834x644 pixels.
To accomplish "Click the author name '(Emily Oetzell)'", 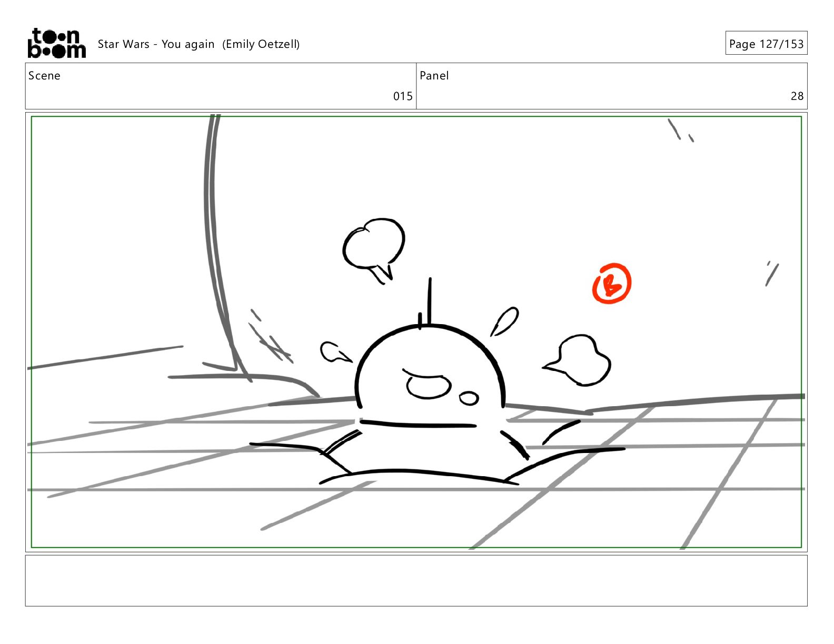I will 261,44.
